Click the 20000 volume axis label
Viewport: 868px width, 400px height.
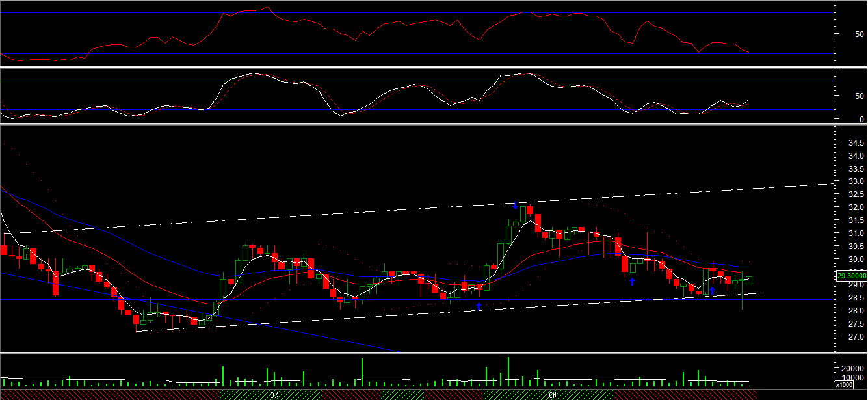click(853, 367)
